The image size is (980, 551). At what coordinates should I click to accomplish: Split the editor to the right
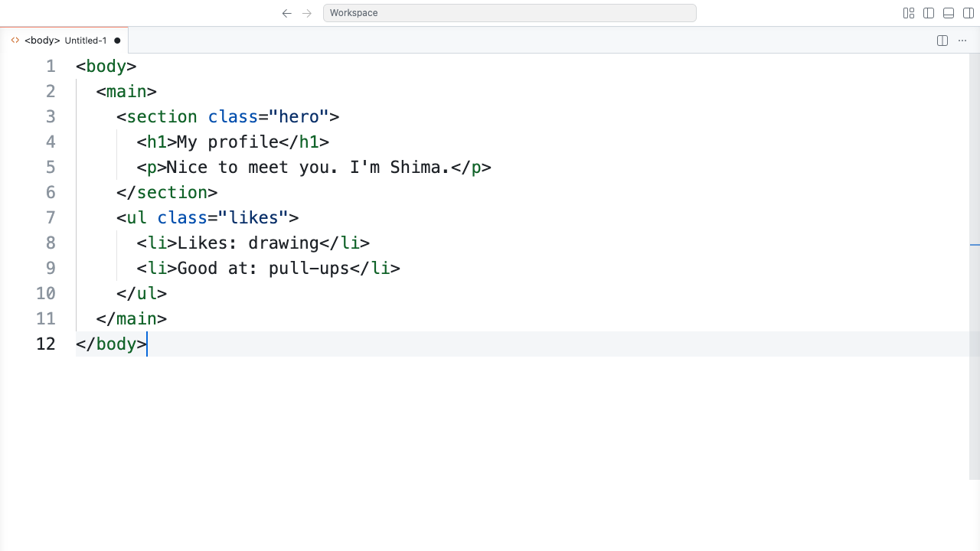coord(942,41)
